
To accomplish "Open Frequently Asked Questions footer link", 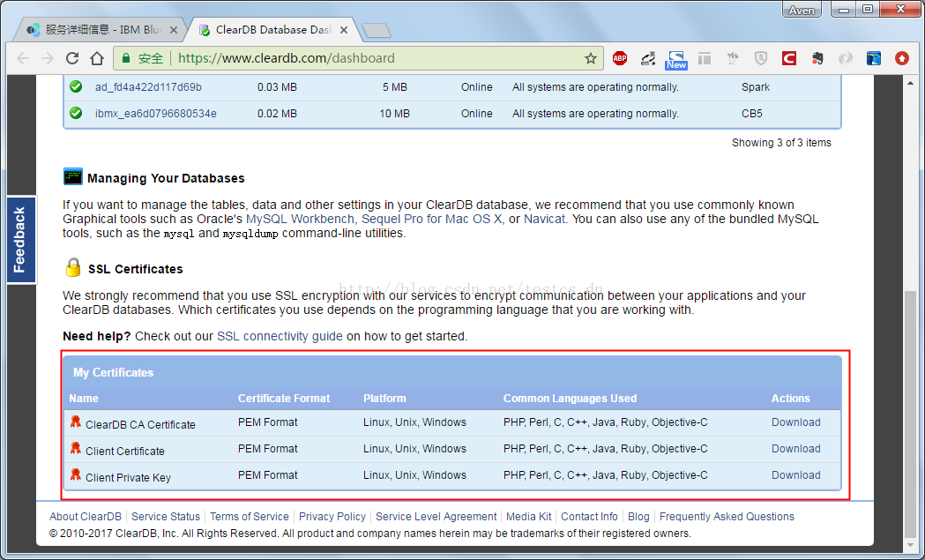I will 727,516.
